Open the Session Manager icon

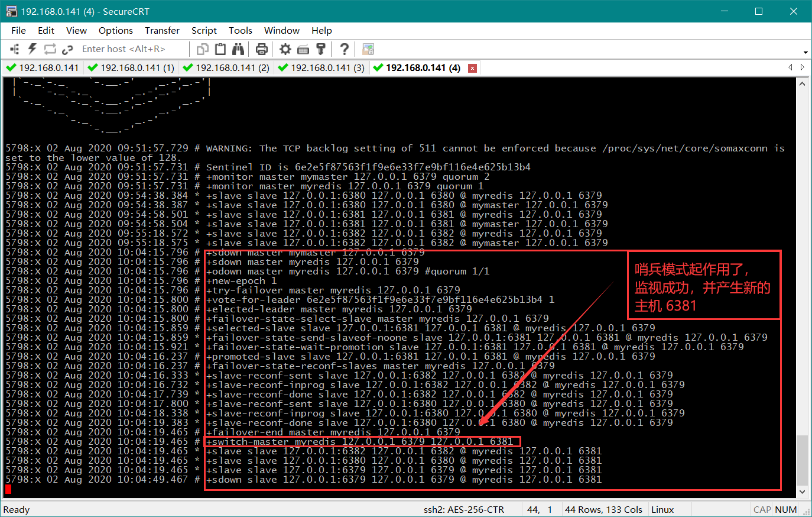tap(15, 49)
